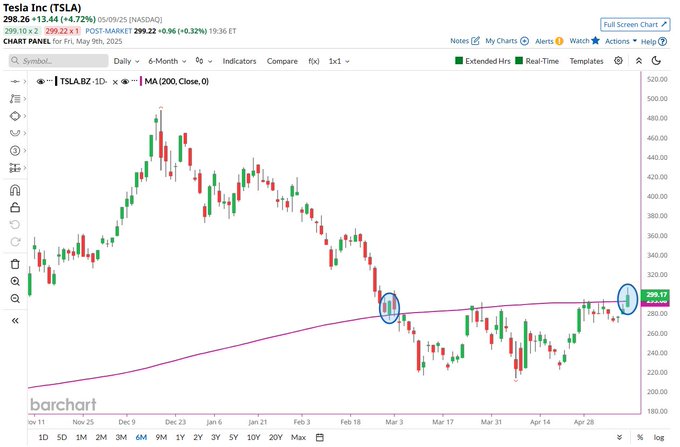The height and width of the screenshot is (447, 680).
Task: Toggle percent scale button
Action: 640,437
